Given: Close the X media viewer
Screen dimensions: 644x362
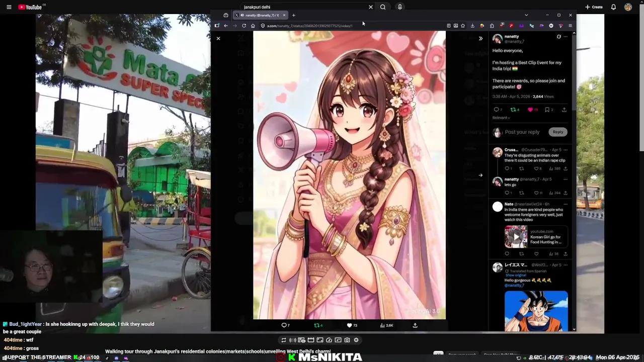Looking at the screenshot, I should coord(218,38).
